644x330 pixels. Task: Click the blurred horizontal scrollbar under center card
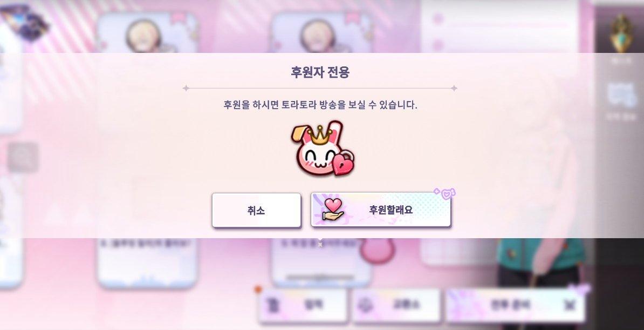click(320, 278)
